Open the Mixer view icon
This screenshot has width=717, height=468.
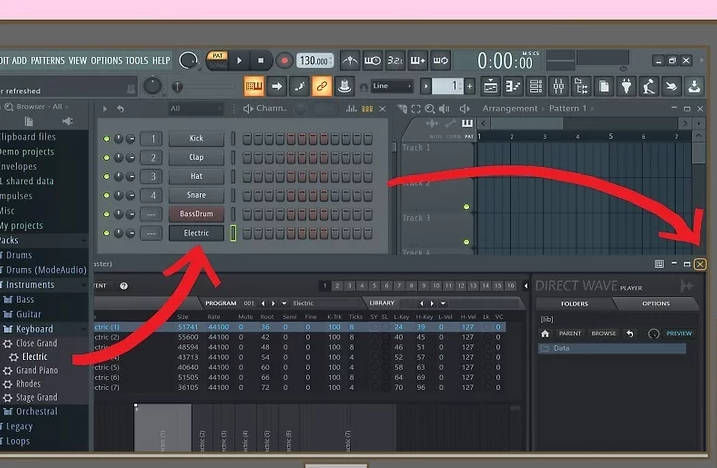point(558,86)
